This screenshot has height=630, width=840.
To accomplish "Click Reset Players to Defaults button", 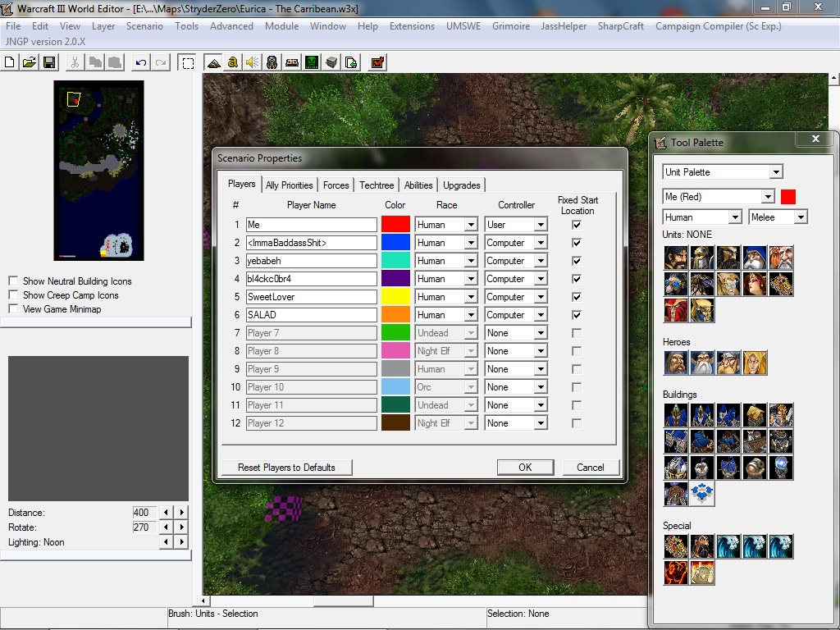I will point(286,468).
